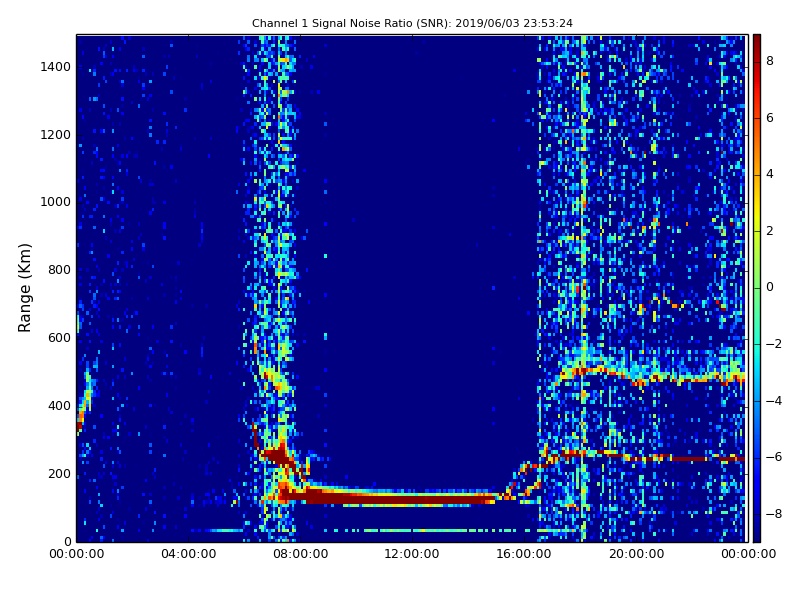Click the 08:00:00 x-axis tick label
Viewport: 800px width, 600px height.
301,554
